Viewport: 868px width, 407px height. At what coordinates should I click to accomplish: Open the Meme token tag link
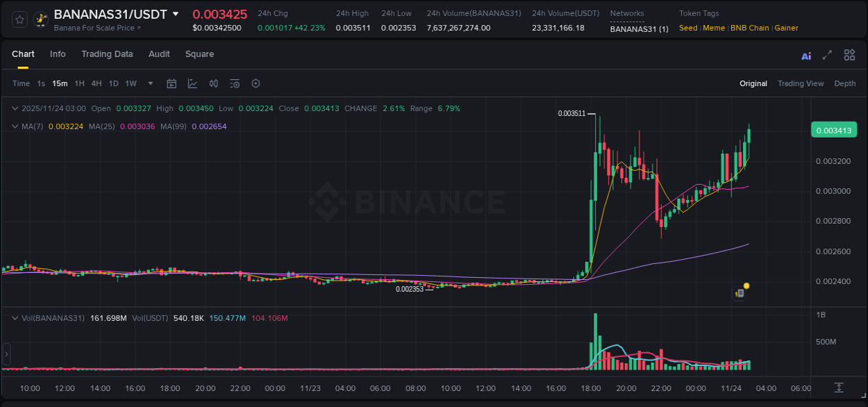(x=714, y=28)
